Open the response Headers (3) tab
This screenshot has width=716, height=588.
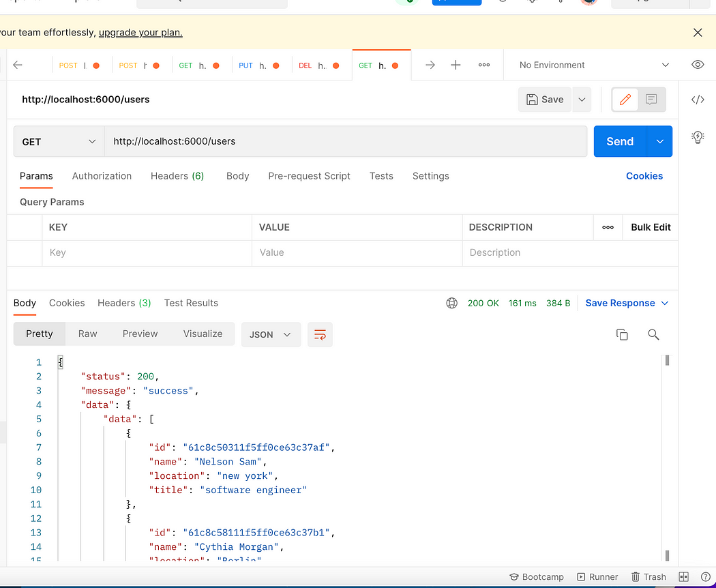(124, 303)
